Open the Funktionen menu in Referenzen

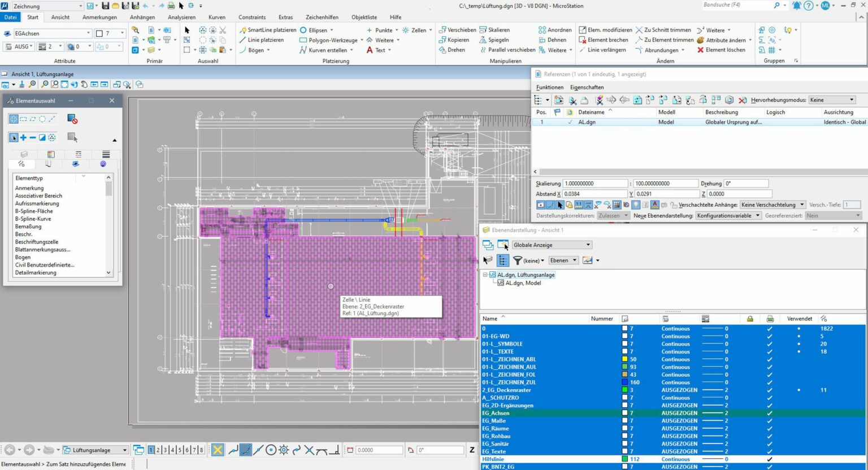coord(549,87)
